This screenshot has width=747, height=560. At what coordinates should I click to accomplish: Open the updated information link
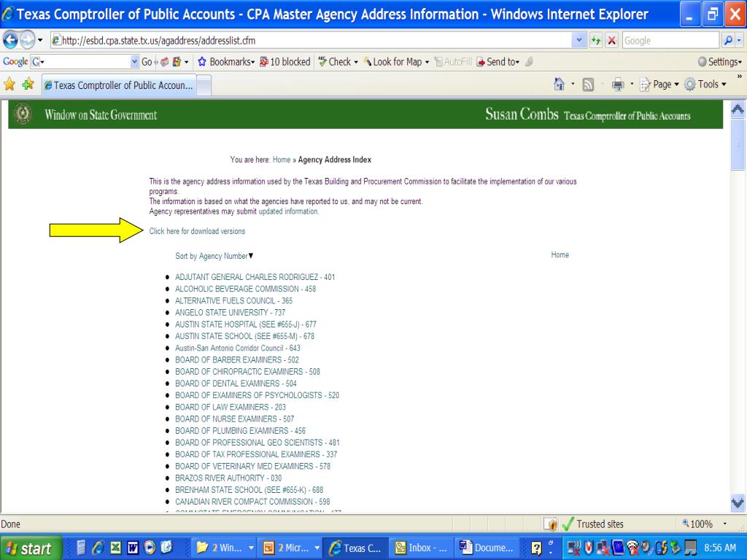[x=288, y=211]
